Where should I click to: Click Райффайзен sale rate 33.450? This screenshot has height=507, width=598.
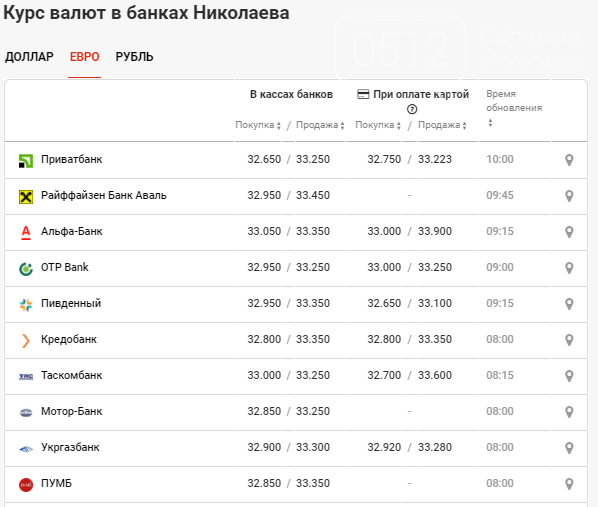(313, 195)
